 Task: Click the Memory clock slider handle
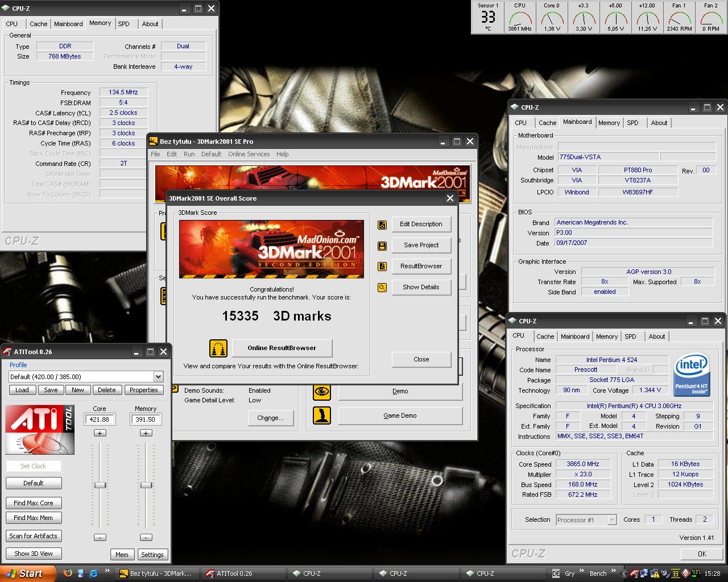tap(146, 485)
